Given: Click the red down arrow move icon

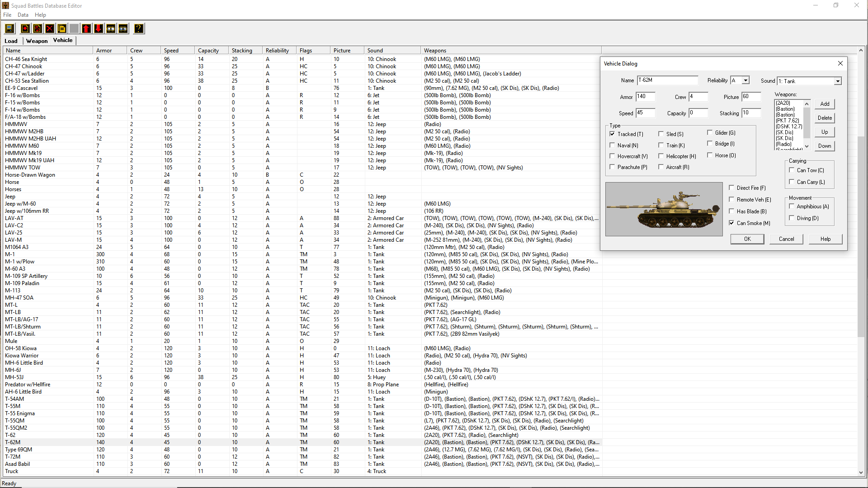Looking at the screenshot, I should [x=99, y=29].
